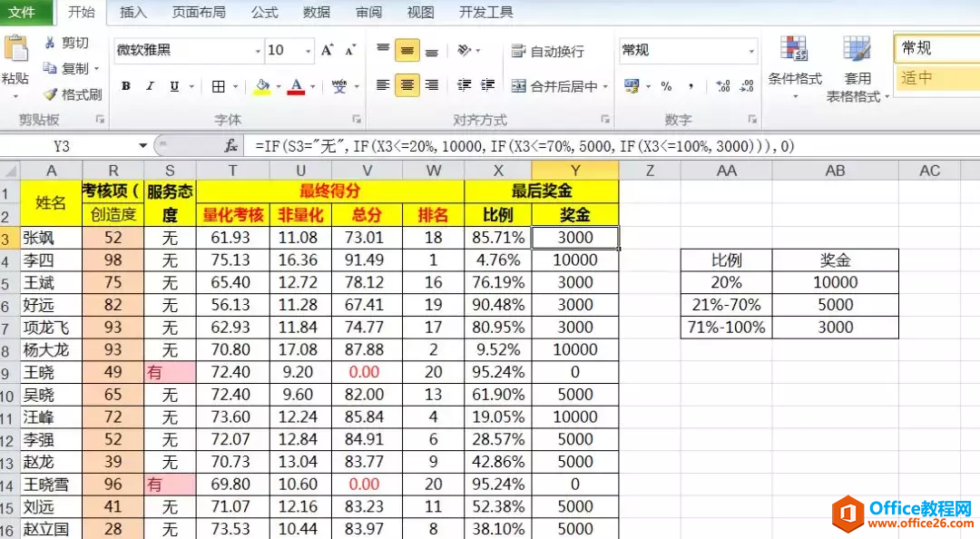Switch to the 数据 Data tab
Image resolution: width=980 pixels, height=539 pixels.
317,13
